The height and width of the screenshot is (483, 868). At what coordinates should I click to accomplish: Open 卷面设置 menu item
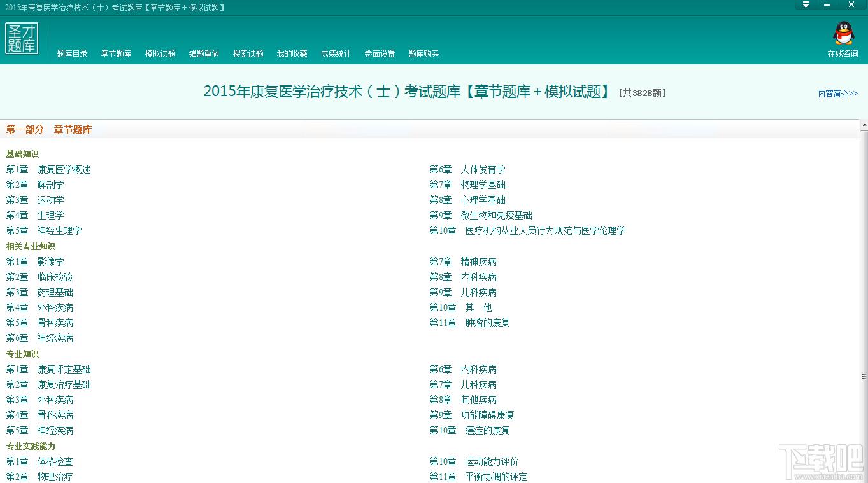point(380,53)
